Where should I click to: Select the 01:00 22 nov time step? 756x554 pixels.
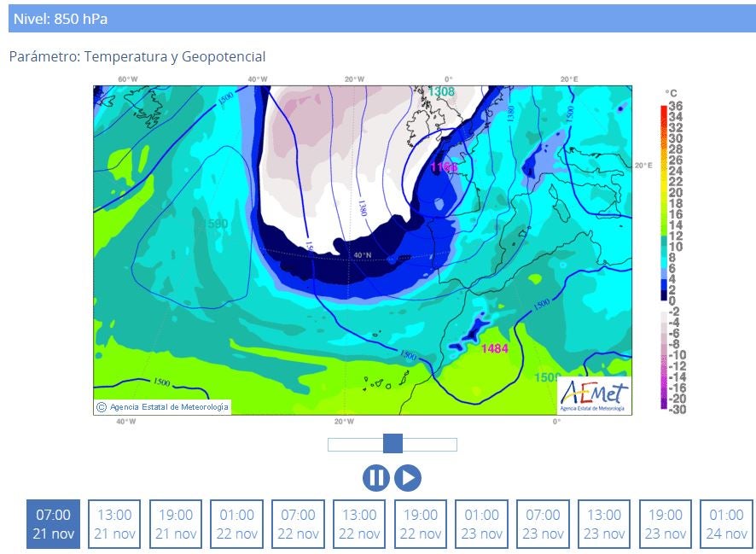(237, 524)
